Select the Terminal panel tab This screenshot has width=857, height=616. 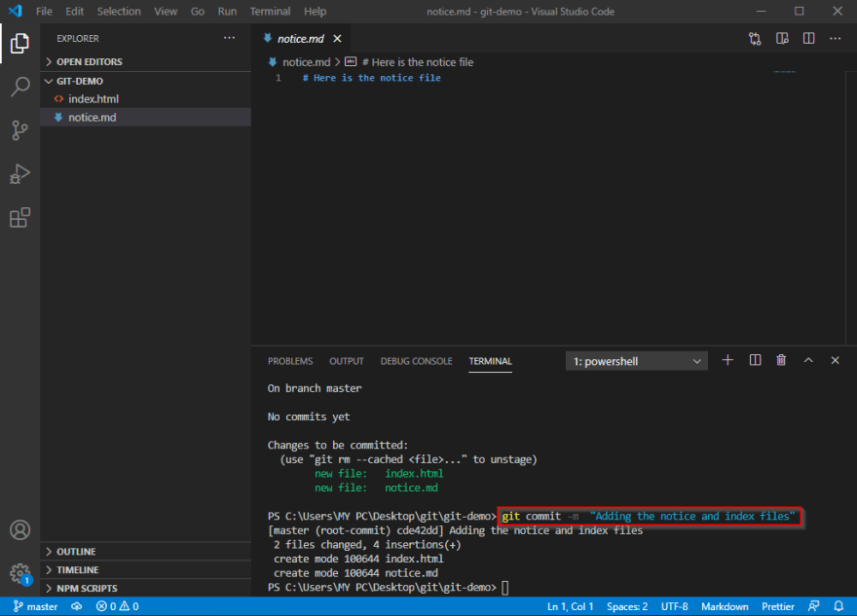(x=490, y=361)
